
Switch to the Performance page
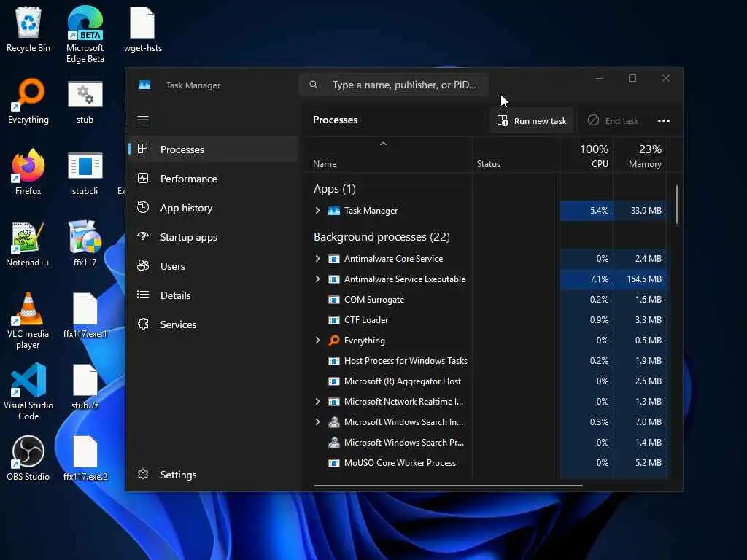click(214, 179)
